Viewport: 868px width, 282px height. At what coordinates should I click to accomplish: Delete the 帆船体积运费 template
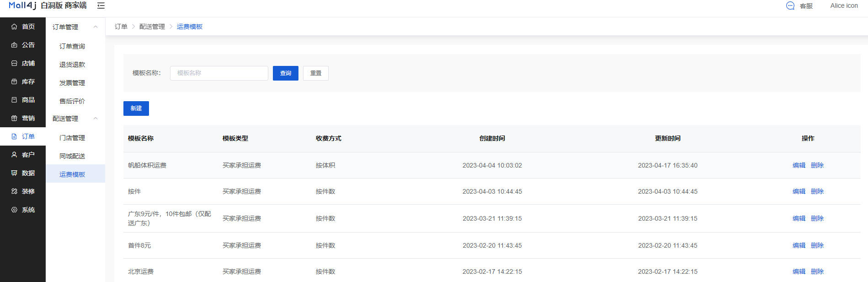(817, 165)
